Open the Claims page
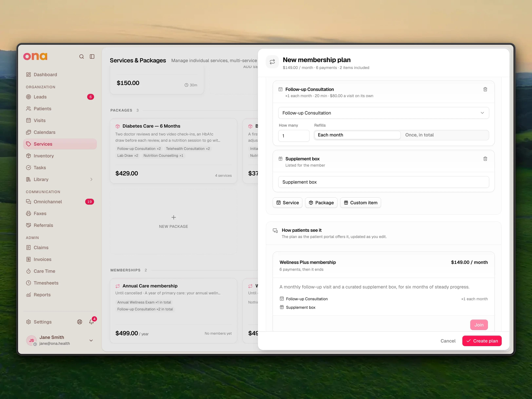This screenshot has height=399, width=532. [x=60, y=247]
